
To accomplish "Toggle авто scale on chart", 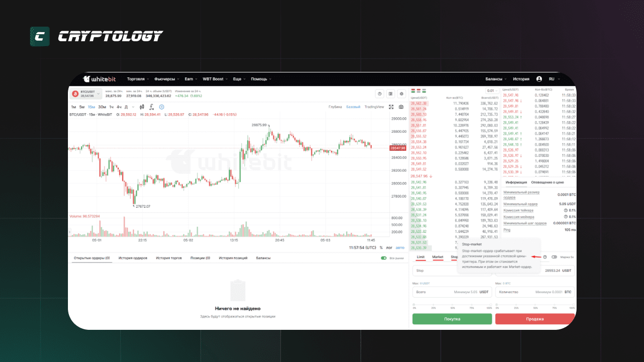I will pyautogui.click(x=399, y=247).
